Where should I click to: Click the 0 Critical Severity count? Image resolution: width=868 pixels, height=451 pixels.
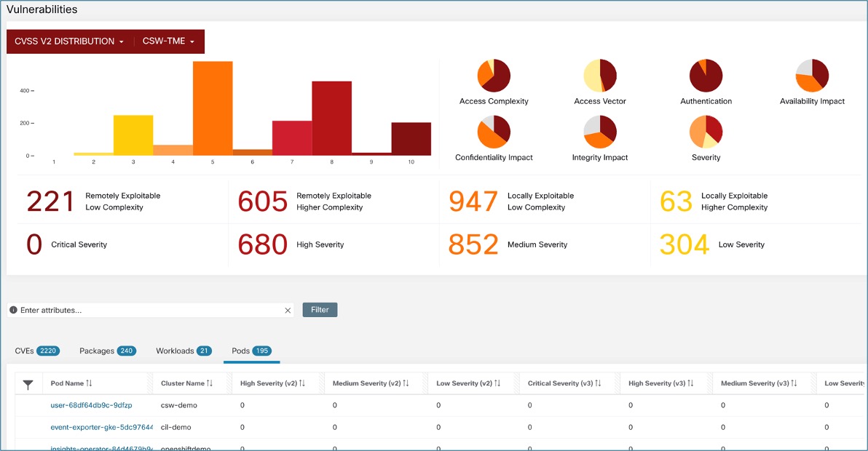click(x=34, y=244)
